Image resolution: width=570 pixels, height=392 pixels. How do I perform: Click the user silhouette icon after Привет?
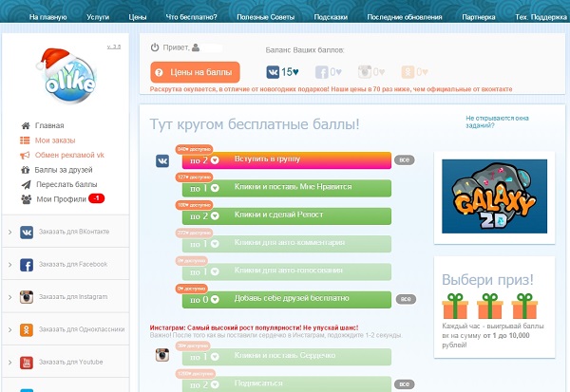196,47
